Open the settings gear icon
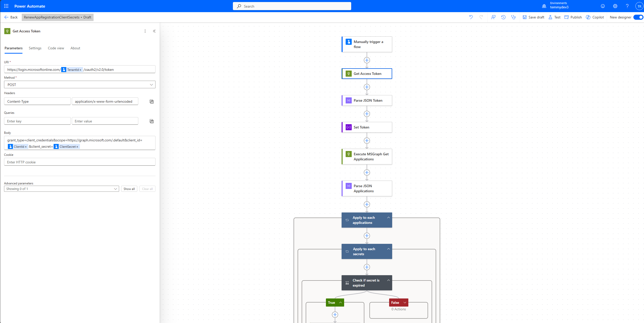 (x=615, y=6)
